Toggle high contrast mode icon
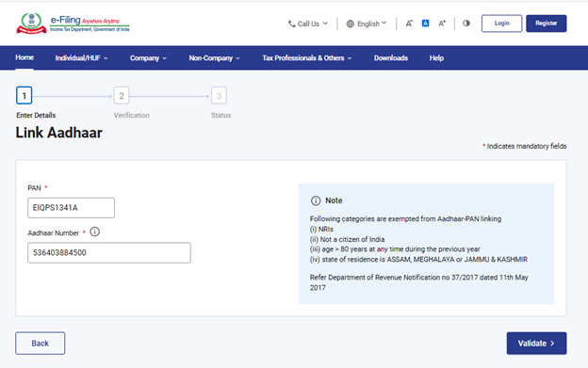 [466, 24]
